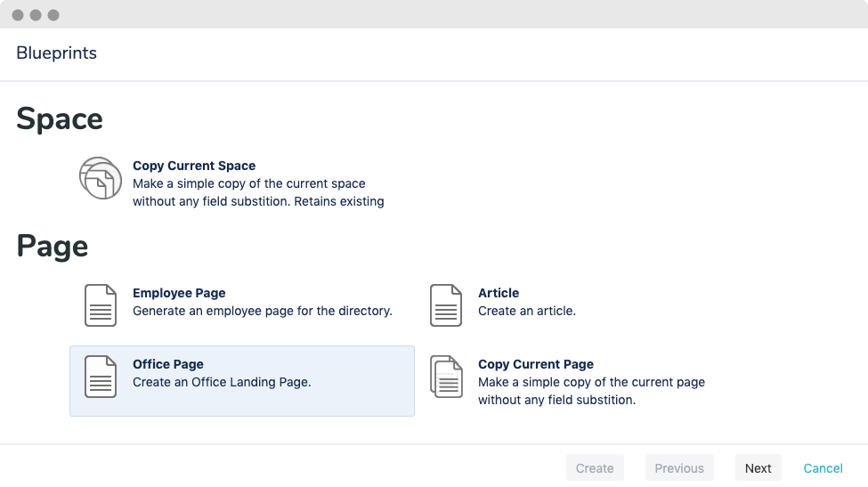Select the Copy Current Space blueprint icon

coord(101,178)
